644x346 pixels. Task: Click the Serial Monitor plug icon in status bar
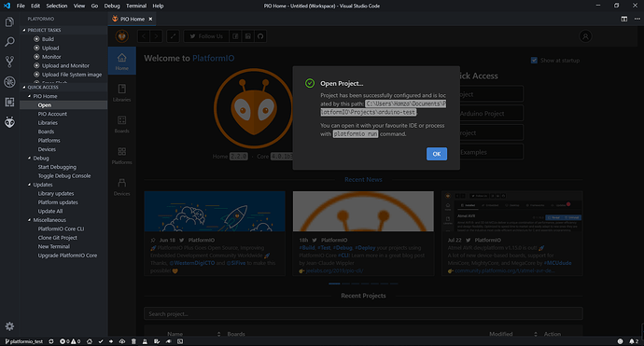pyautogui.click(x=168, y=341)
